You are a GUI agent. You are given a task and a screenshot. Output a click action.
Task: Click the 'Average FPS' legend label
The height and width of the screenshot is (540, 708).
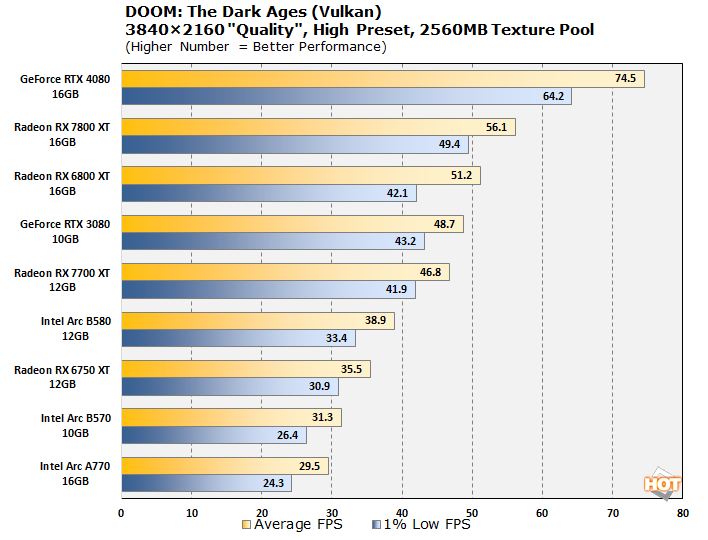pyautogui.click(x=298, y=524)
